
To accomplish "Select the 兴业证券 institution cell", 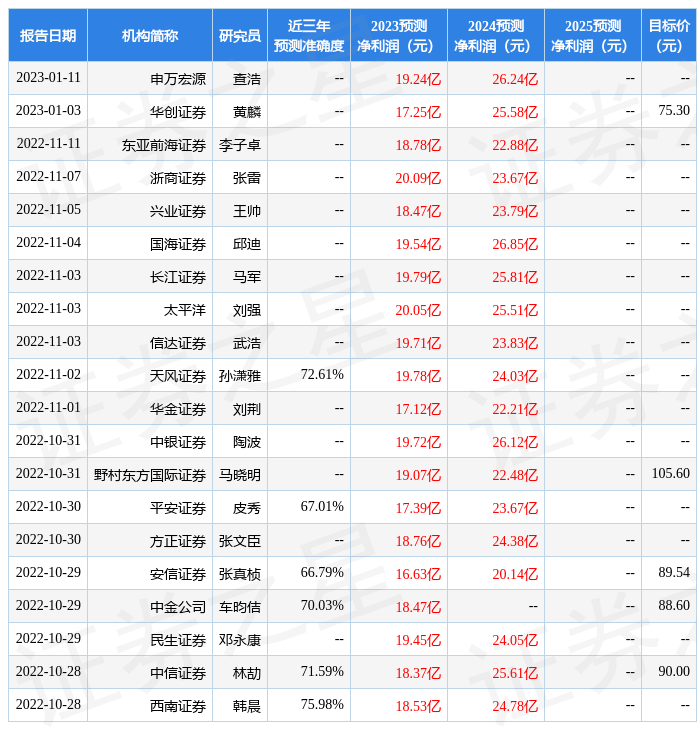I will pyautogui.click(x=150, y=210).
